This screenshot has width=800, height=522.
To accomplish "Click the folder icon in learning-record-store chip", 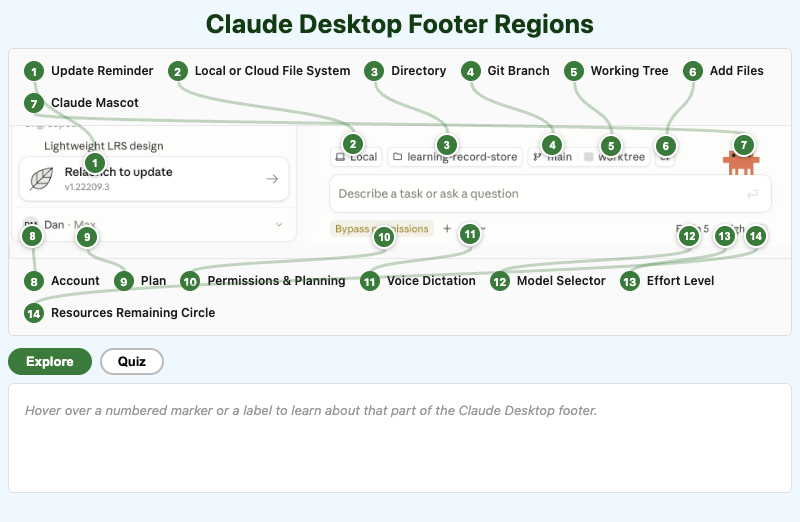I will pos(397,157).
